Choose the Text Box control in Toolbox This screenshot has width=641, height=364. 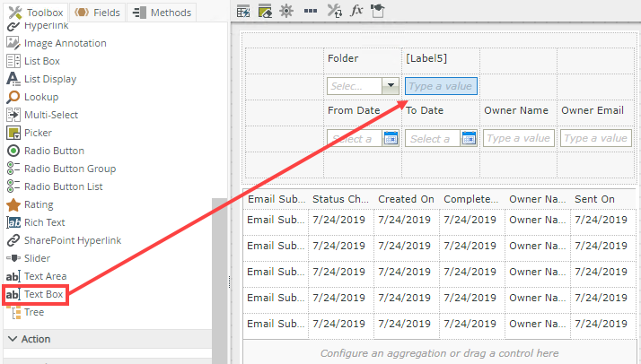(36, 295)
